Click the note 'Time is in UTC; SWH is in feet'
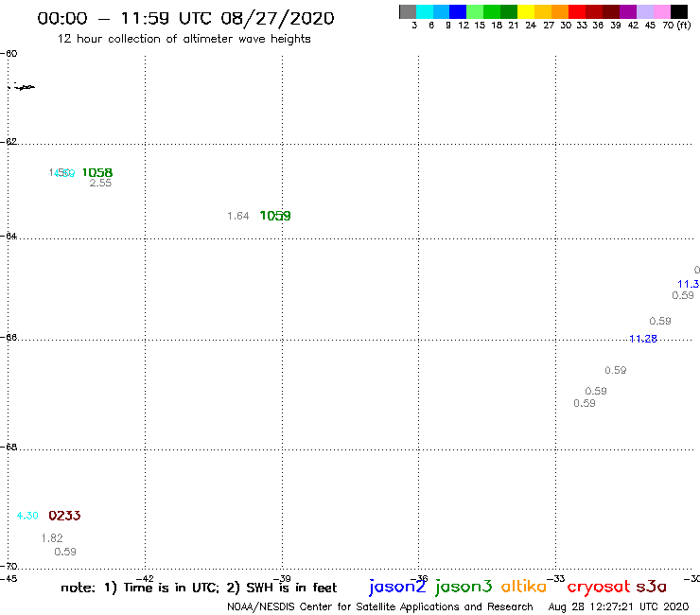The image size is (700, 615). click(x=199, y=588)
